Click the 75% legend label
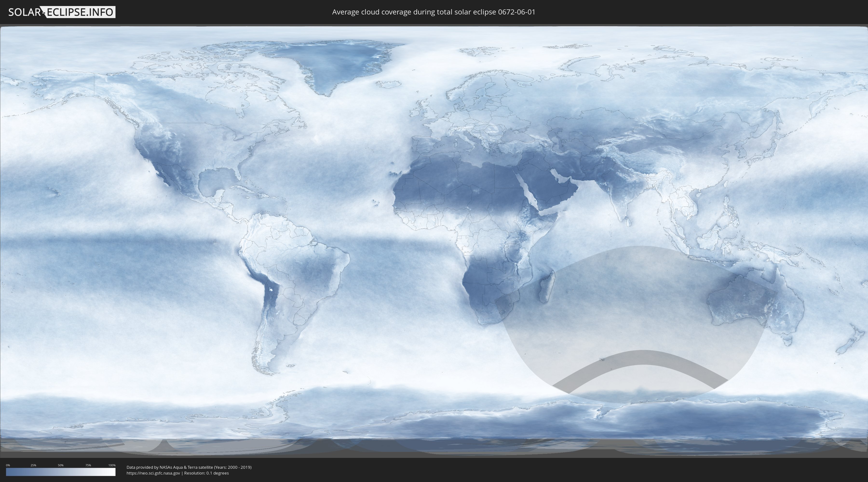 88,465
